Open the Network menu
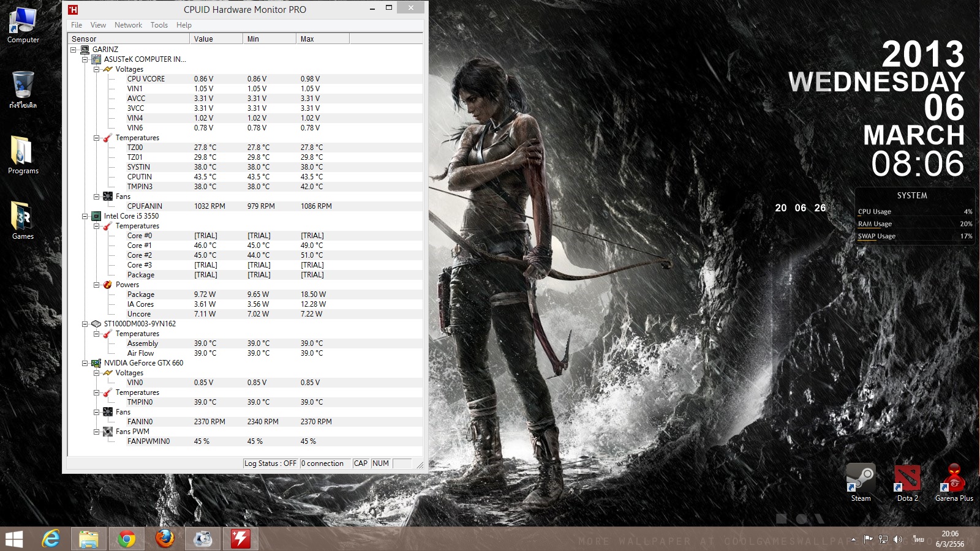 [x=128, y=25]
